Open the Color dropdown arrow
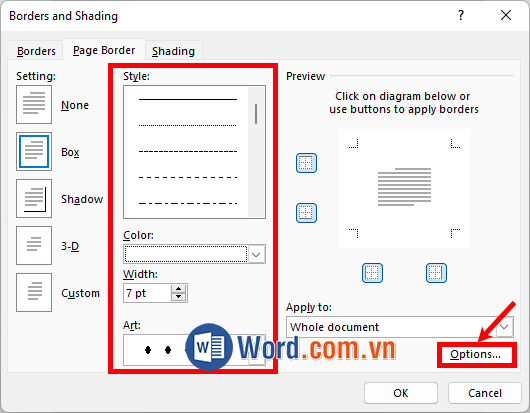 coord(256,254)
